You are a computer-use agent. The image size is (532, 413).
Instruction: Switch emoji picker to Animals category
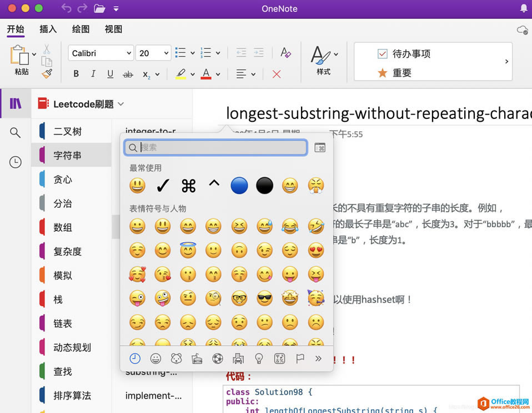176,359
